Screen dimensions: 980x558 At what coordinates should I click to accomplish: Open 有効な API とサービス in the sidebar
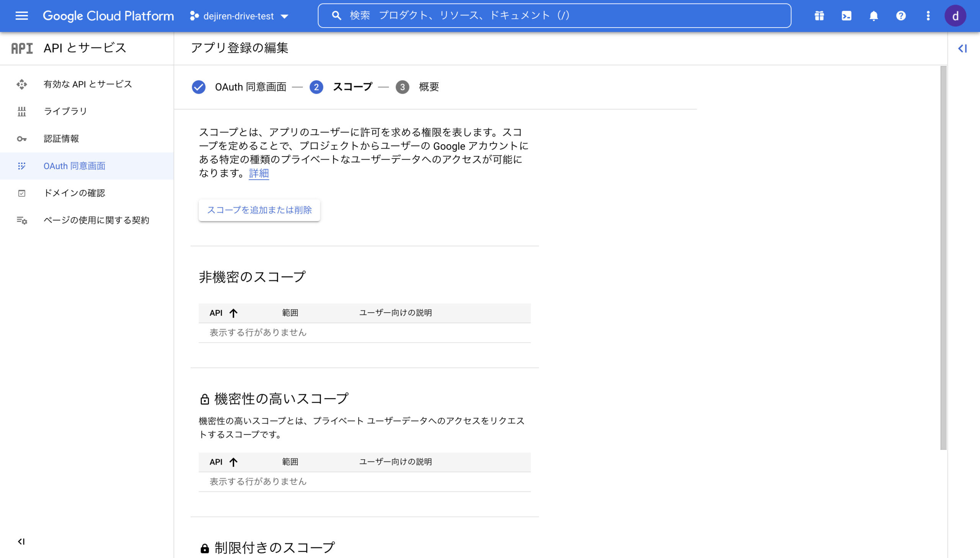[x=87, y=84]
